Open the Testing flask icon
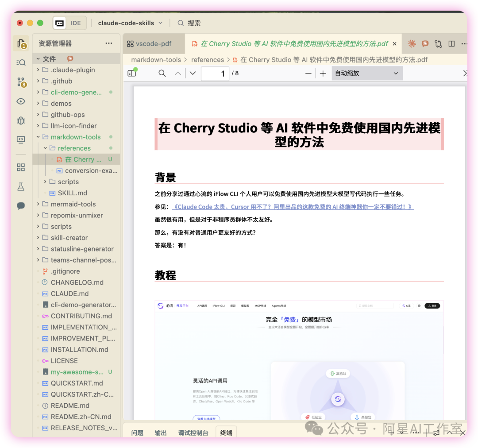The height and width of the screenshot is (448, 478). [21, 187]
